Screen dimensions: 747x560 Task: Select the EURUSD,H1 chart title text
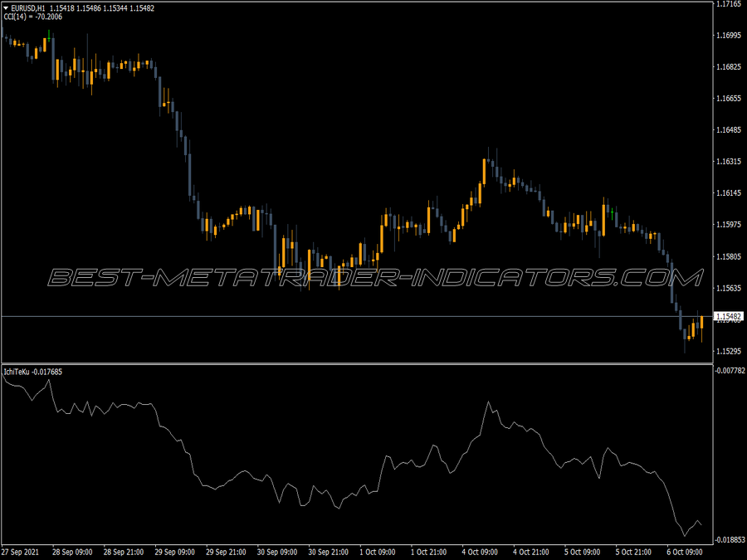[28, 8]
